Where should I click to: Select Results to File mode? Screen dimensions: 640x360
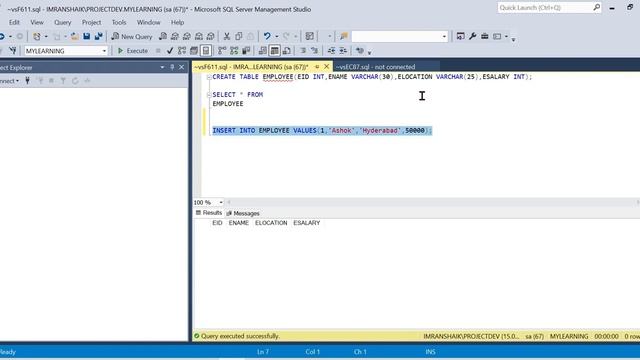[287, 51]
